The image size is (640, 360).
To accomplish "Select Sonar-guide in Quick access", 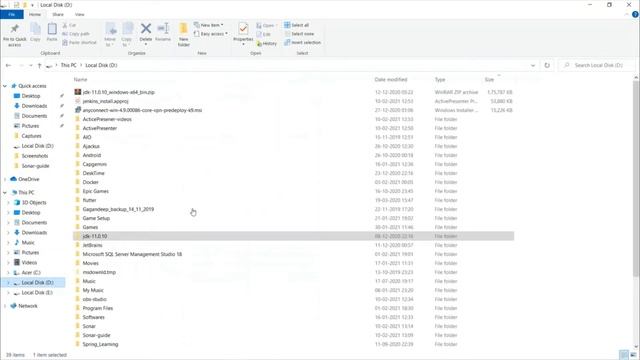I will click(x=35, y=166).
